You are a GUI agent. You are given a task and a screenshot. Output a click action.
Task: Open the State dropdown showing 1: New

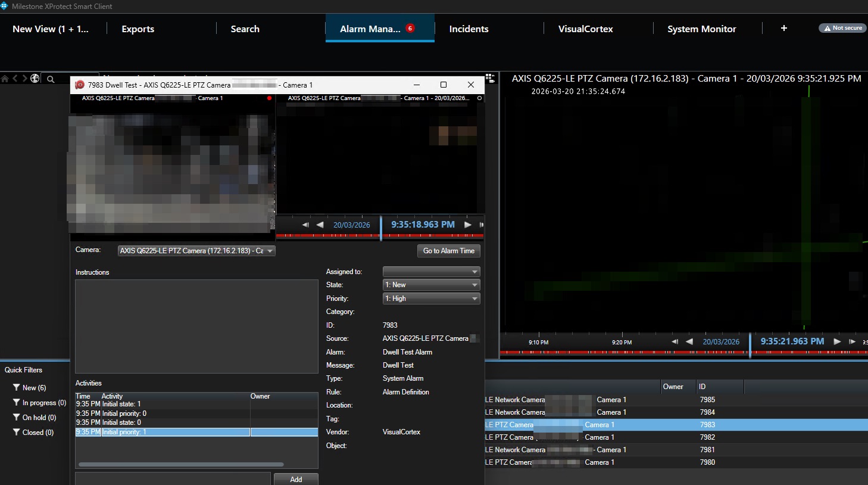click(x=431, y=285)
